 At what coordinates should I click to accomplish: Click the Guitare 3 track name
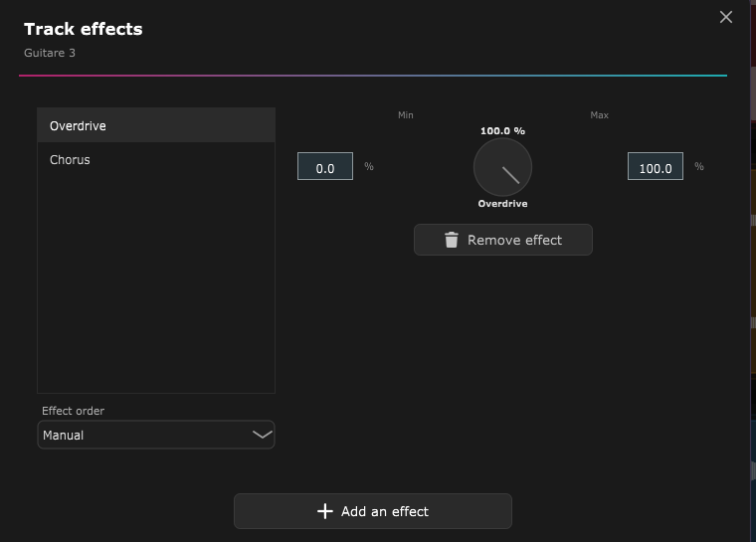tap(50, 53)
